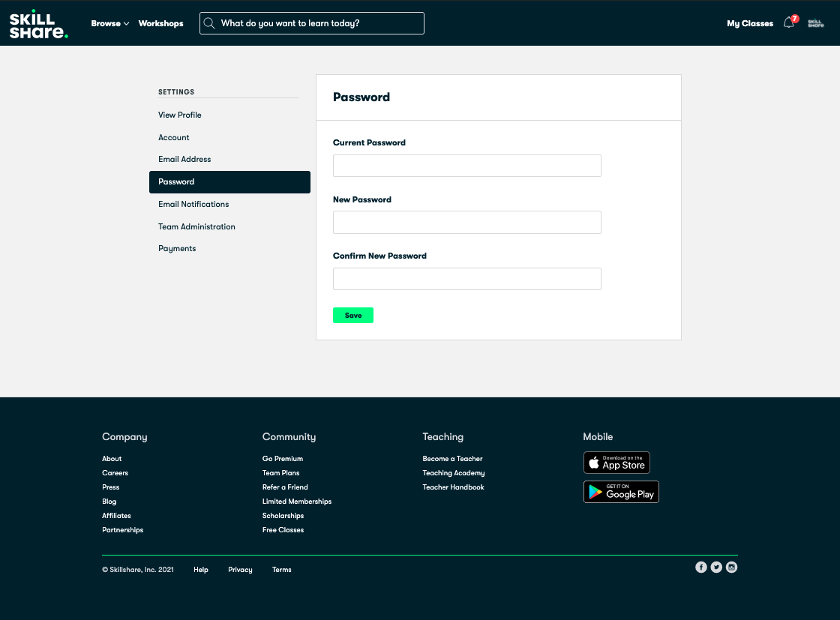Open My Classes from the header

pos(749,23)
